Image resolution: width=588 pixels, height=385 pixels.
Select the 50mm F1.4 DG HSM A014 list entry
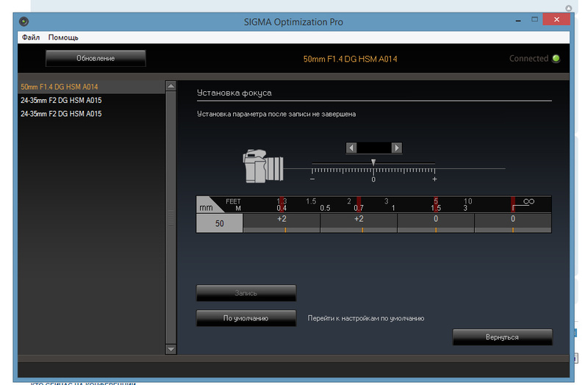coord(59,87)
